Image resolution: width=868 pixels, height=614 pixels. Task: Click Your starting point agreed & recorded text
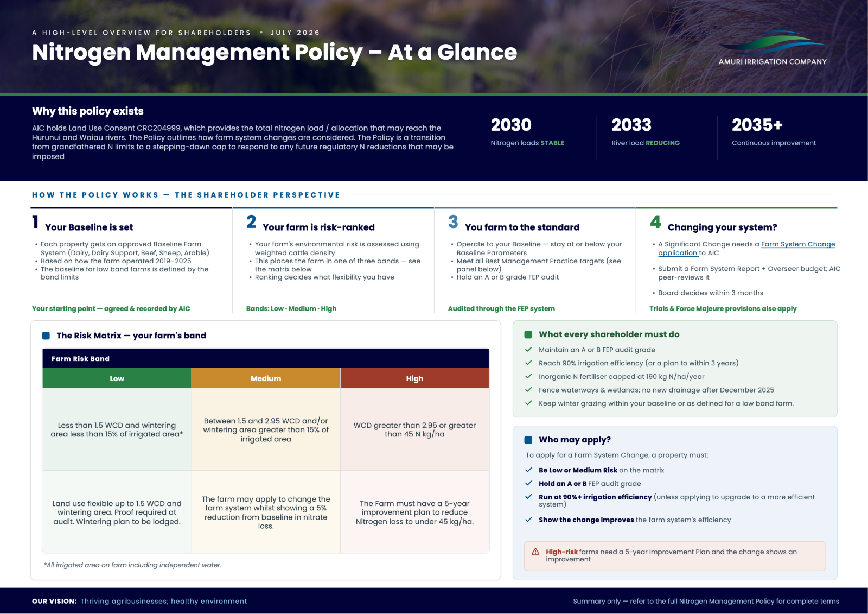[x=111, y=308]
